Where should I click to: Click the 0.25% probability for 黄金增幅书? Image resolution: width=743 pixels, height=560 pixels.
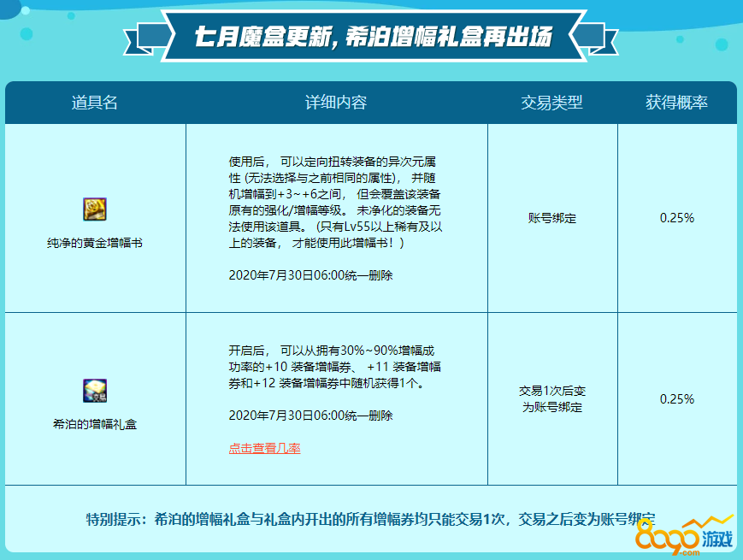click(676, 218)
